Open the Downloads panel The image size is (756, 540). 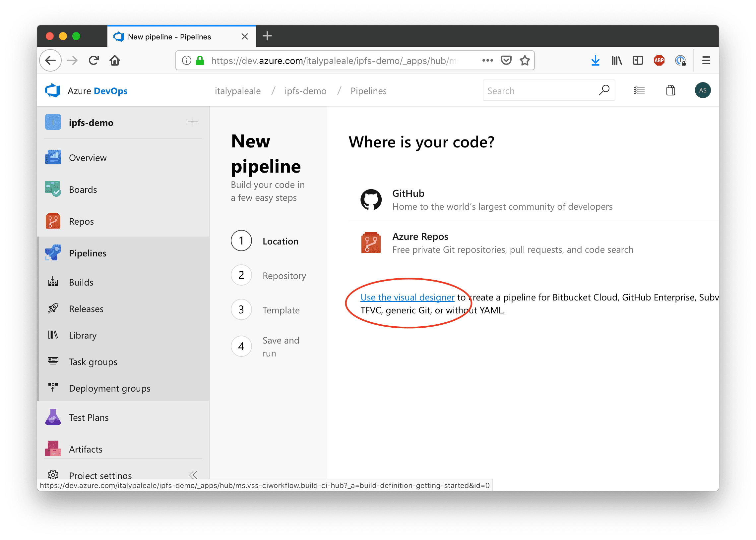(x=595, y=60)
